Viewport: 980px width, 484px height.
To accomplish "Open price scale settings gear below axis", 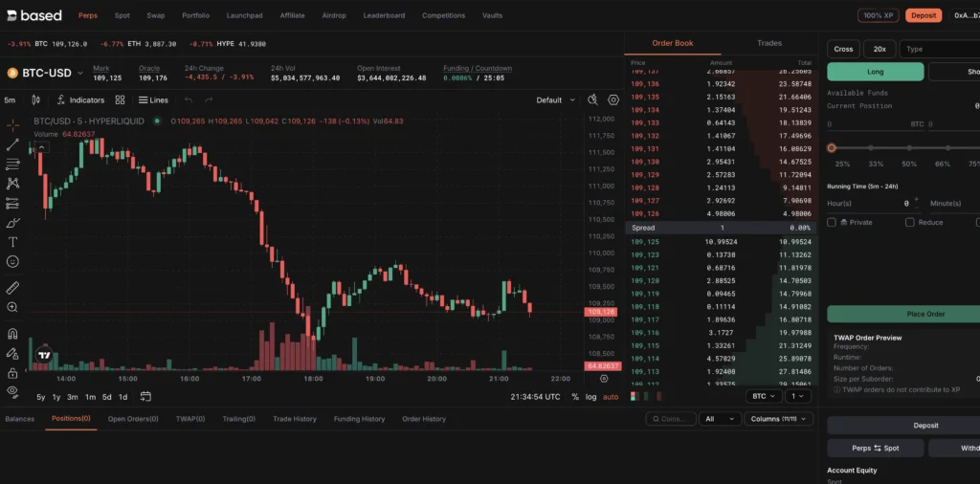I will coord(604,379).
